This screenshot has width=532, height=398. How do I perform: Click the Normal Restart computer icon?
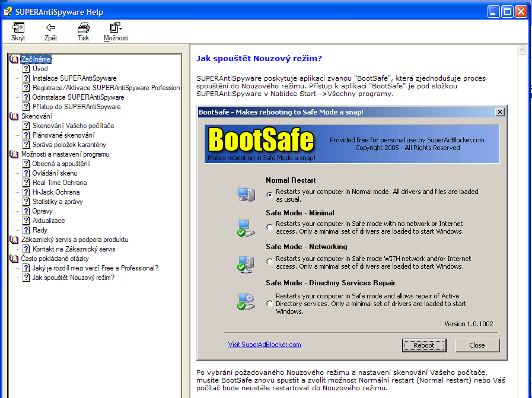(x=246, y=195)
